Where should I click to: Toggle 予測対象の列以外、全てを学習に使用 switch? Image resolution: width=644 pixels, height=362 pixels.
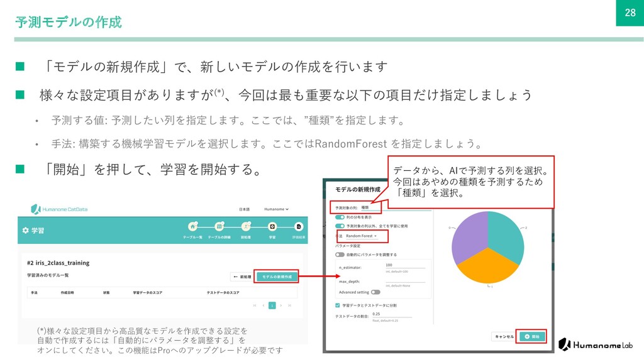tap(340, 226)
